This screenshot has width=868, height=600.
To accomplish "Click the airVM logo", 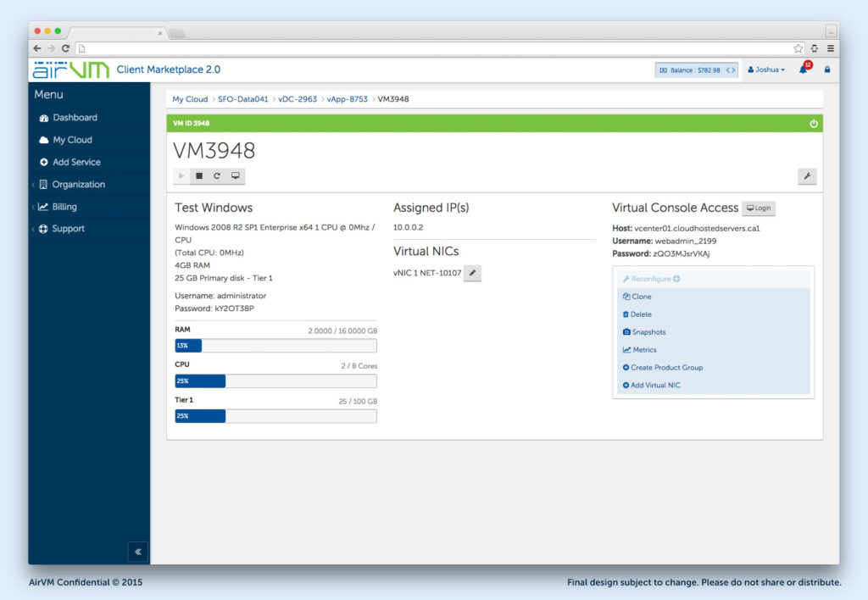I will (71, 69).
